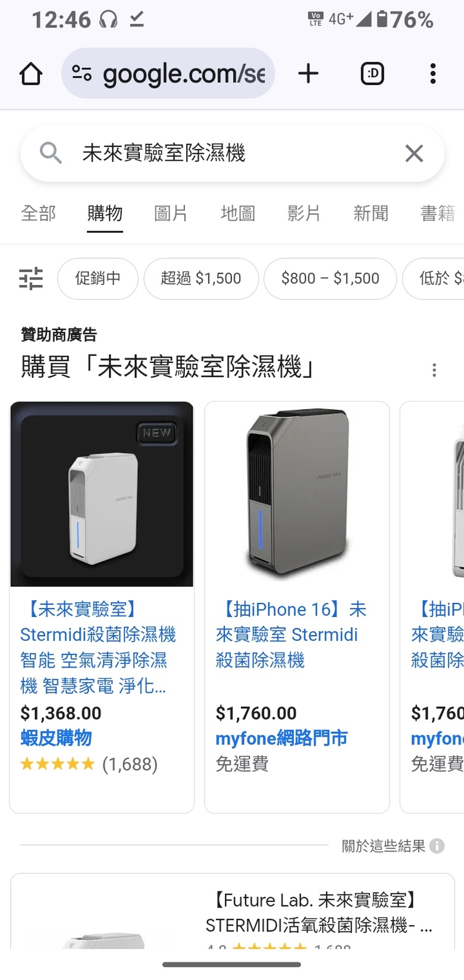Clear the search query with X
The image size is (464, 980).
(414, 154)
